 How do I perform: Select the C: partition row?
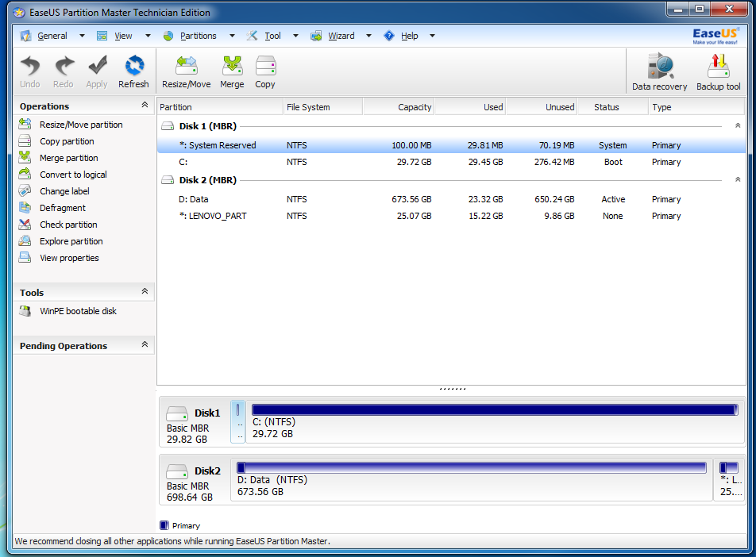(x=451, y=162)
